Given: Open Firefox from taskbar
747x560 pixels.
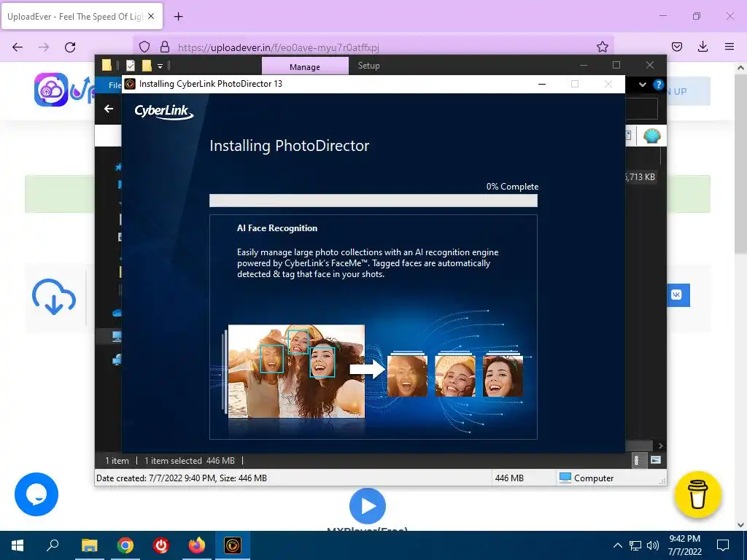Looking at the screenshot, I should pyautogui.click(x=197, y=545).
